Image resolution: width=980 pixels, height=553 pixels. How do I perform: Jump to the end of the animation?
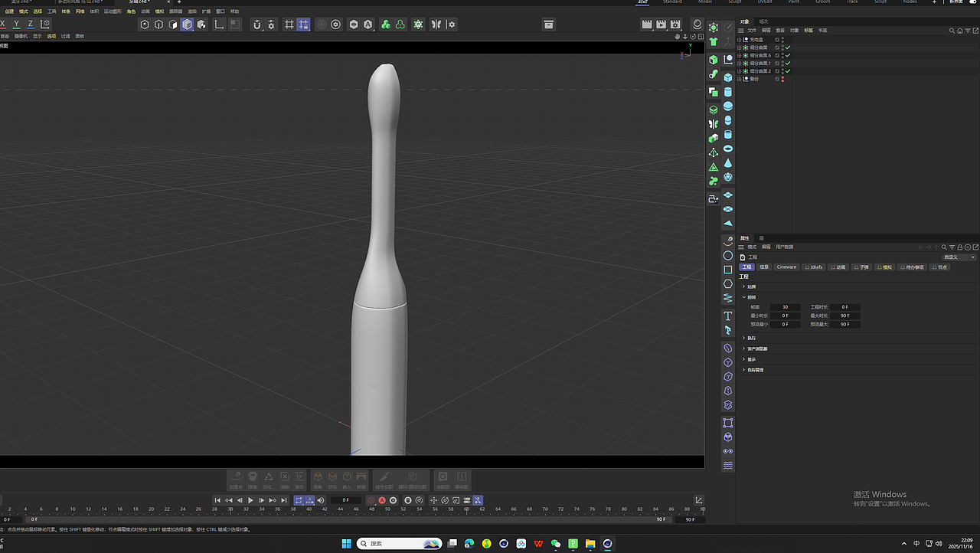click(284, 500)
